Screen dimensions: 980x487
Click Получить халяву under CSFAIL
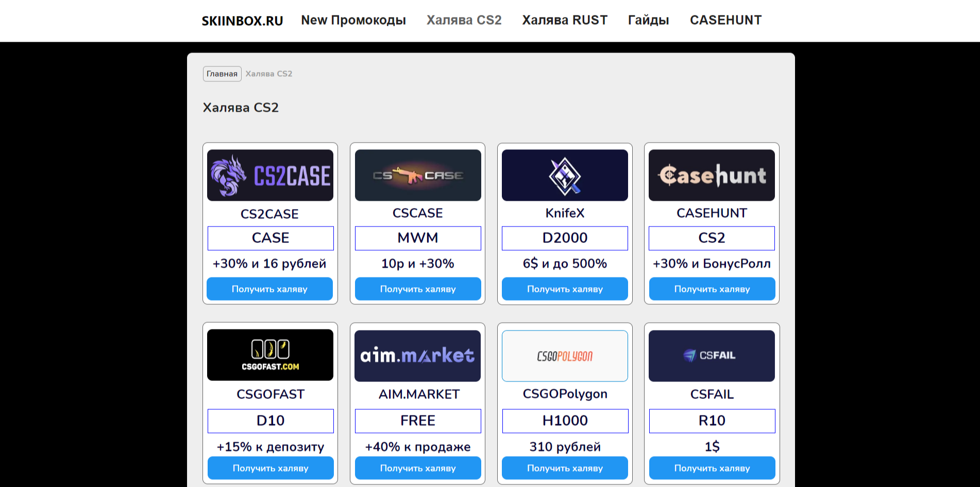click(712, 468)
